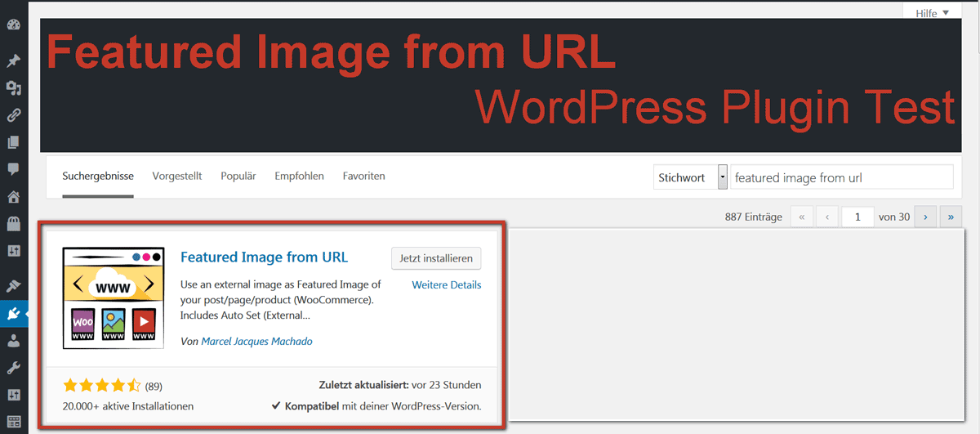Click the Kompatibel mit deiner WordPress-Version text

(376, 405)
